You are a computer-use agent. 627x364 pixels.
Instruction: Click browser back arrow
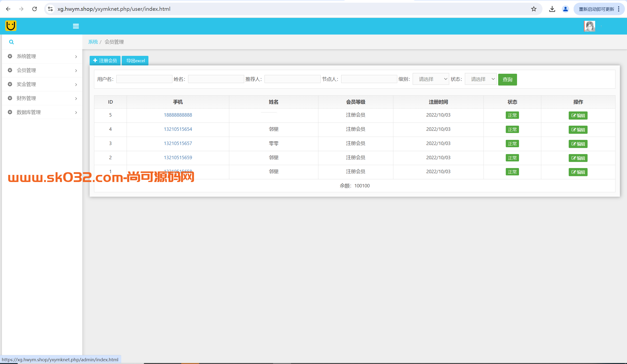tap(8, 9)
